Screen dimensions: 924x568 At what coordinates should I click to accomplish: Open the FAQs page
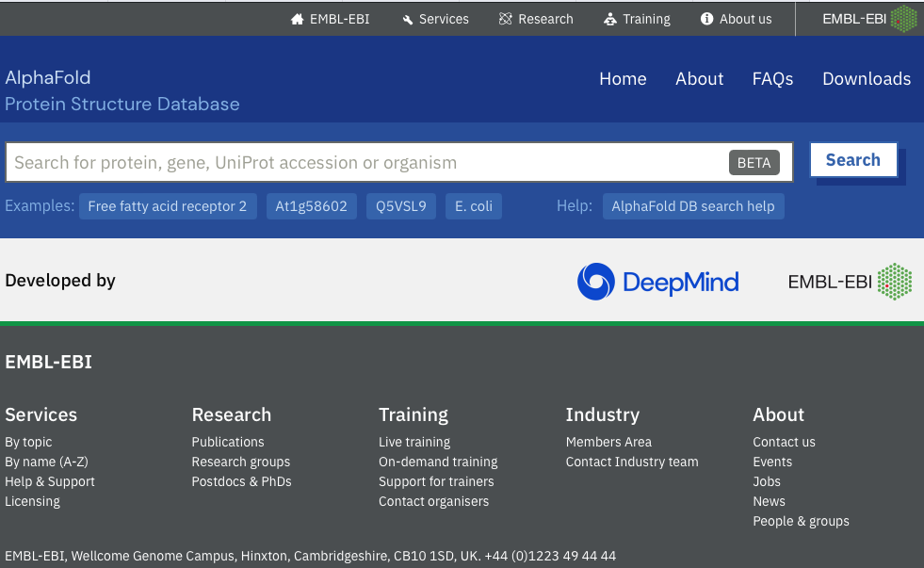click(x=772, y=79)
